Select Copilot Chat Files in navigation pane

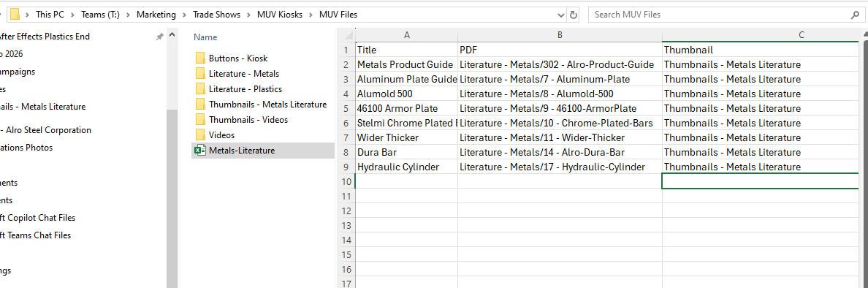pos(38,218)
